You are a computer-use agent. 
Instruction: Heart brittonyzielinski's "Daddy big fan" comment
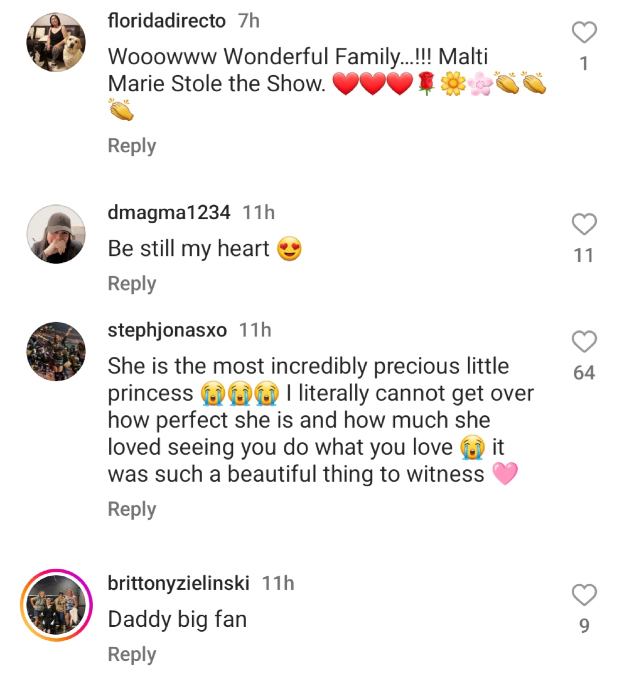tap(584, 596)
